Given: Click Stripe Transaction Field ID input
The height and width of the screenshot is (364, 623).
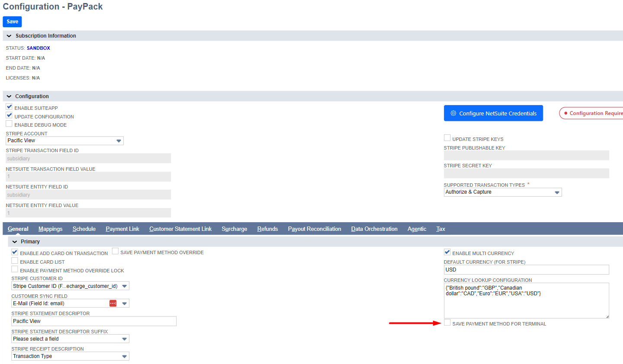Looking at the screenshot, I should pos(88,159).
